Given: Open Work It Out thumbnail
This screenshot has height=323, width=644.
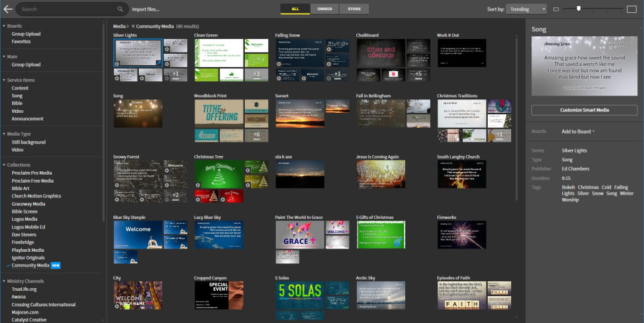Looking at the screenshot, I should [x=462, y=52].
